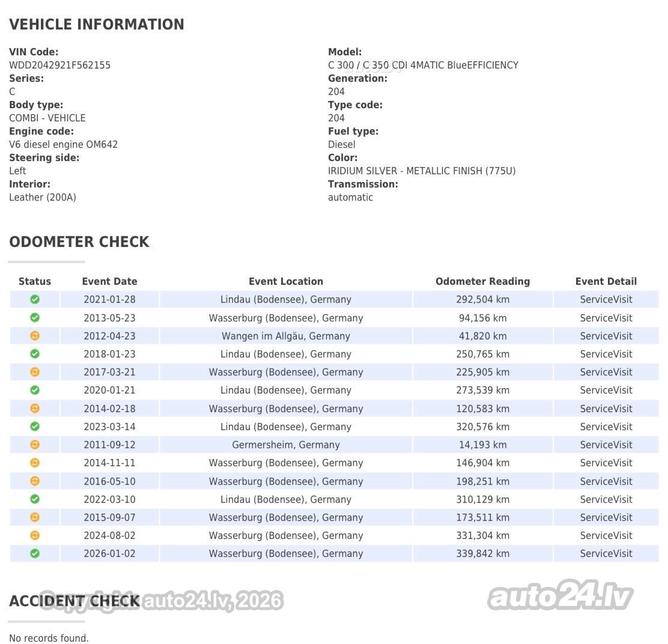Click the Event Date column header

109,281
